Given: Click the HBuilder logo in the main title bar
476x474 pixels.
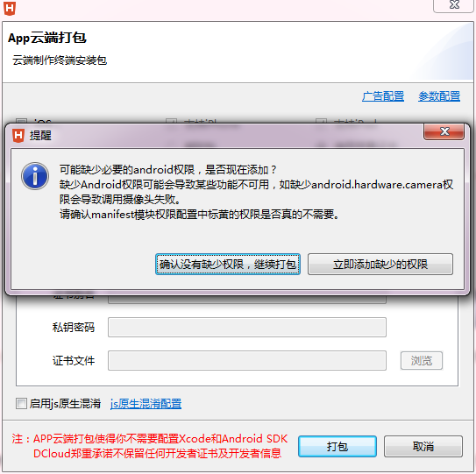Looking at the screenshot, I should click(x=10, y=8).
